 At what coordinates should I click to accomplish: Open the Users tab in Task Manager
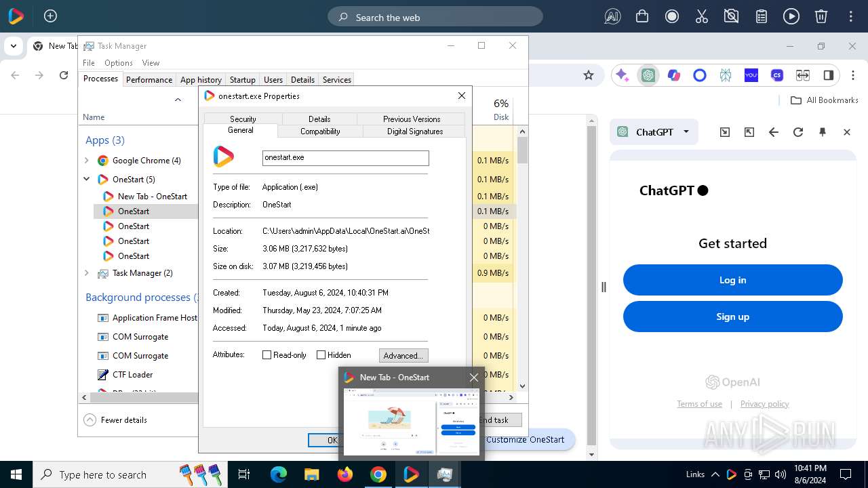click(273, 79)
